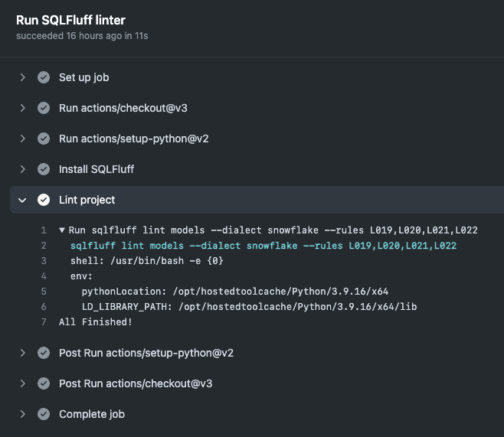
Task: Click the Lint project success checkmark icon
Action: click(44, 200)
